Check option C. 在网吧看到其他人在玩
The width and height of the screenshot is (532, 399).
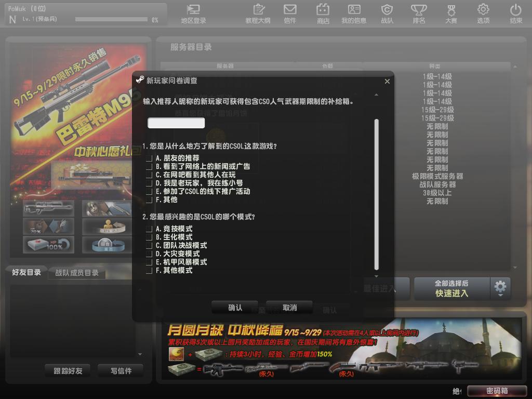pos(149,175)
